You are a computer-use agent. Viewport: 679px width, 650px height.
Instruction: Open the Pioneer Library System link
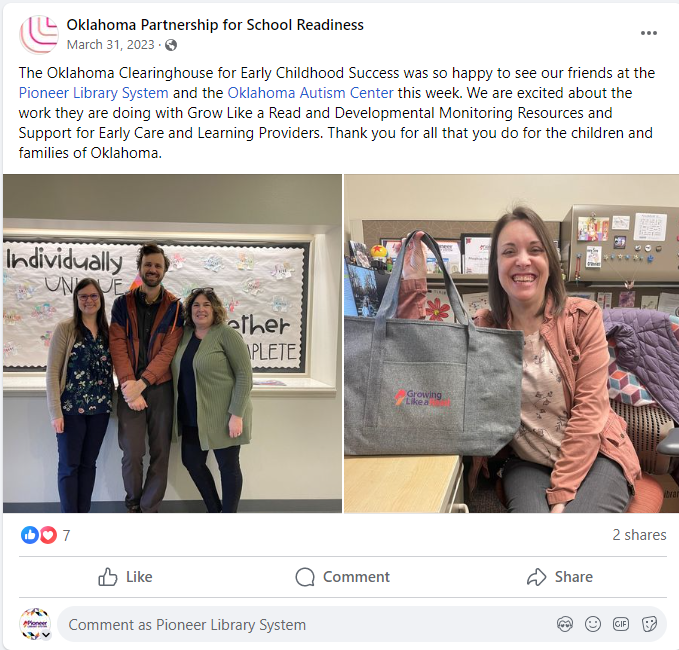pyautogui.click(x=94, y=93)
